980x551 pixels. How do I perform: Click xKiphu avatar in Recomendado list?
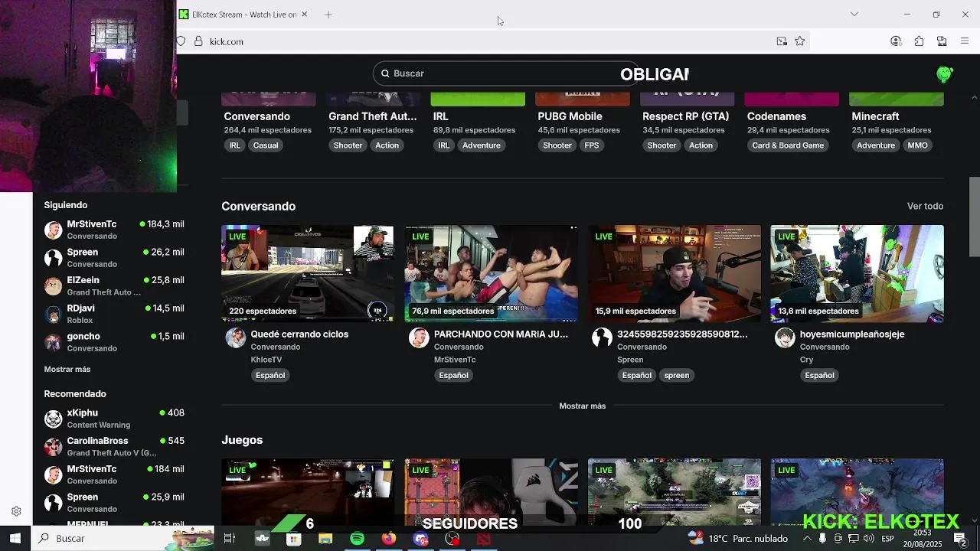(x=53, y=419)
